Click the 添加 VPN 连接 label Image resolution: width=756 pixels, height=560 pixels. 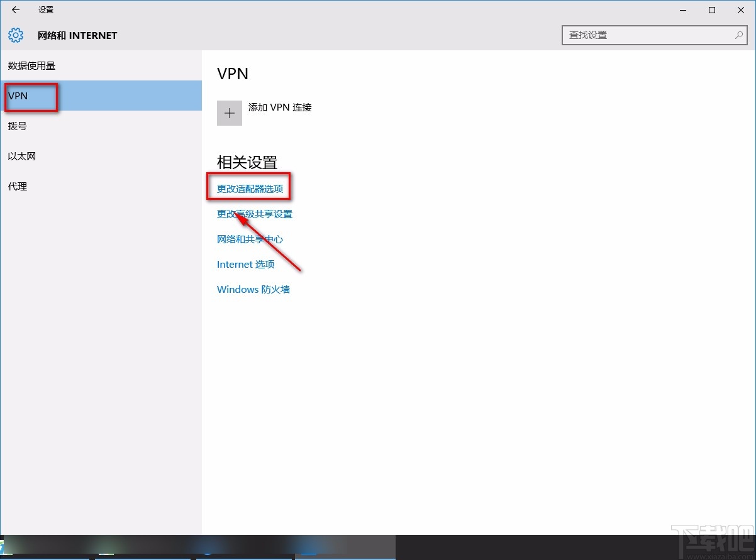coord(281,107)
